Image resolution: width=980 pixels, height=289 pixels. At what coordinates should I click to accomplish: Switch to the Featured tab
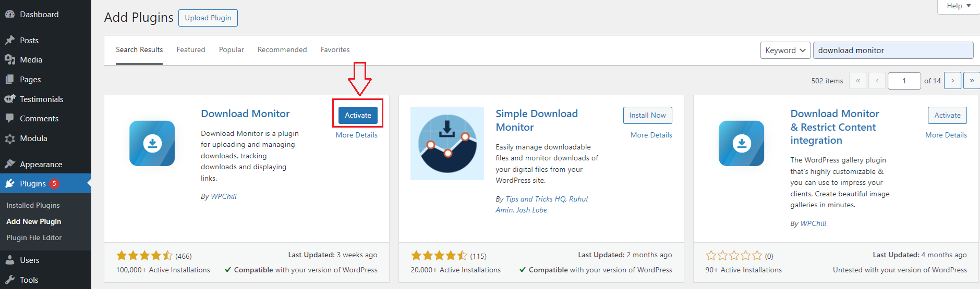191,50
